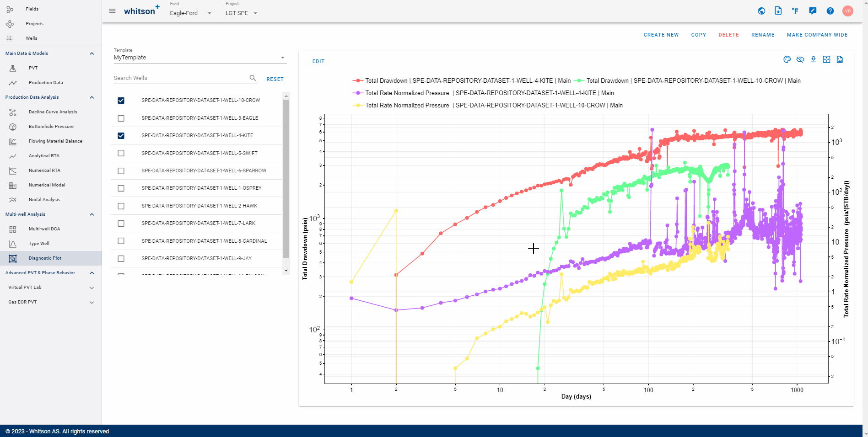Click the Multi-well DCA grid icon

(13, 229)
